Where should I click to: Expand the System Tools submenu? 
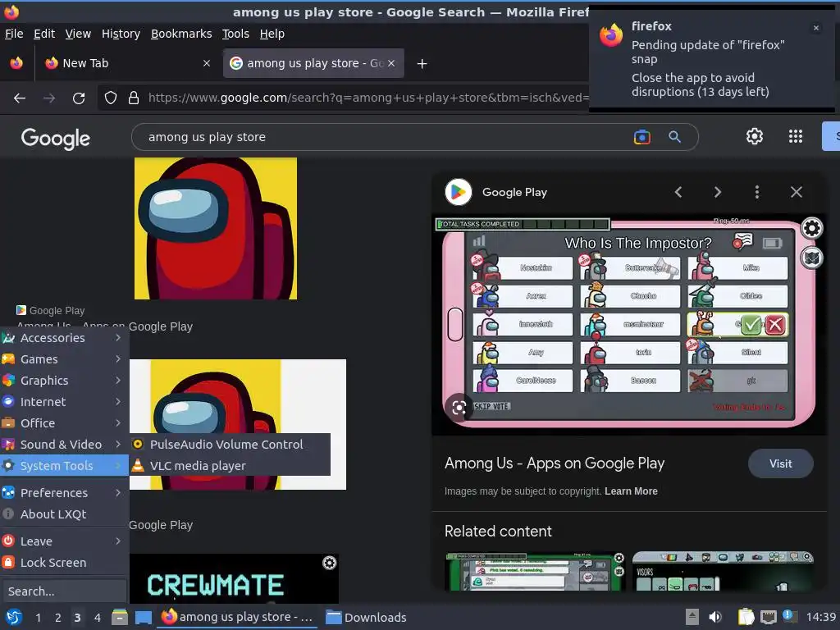pos(64,466)
